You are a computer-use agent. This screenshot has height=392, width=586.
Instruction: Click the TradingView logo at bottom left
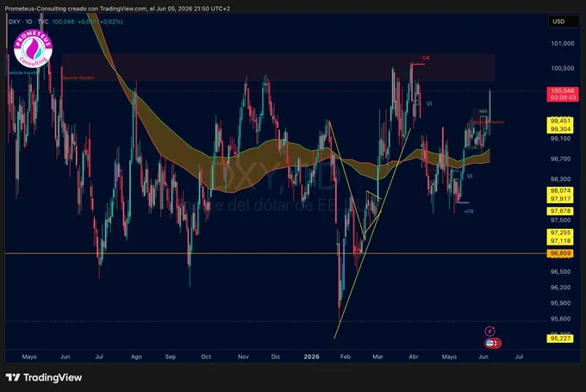click(44, 377)
